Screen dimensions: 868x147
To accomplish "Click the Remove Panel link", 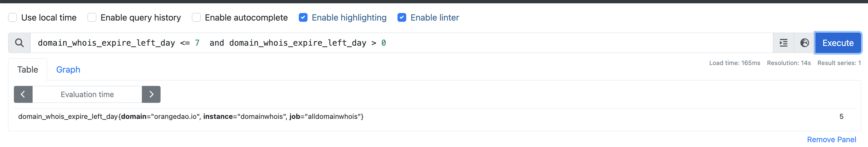I will tap(831, 139).
